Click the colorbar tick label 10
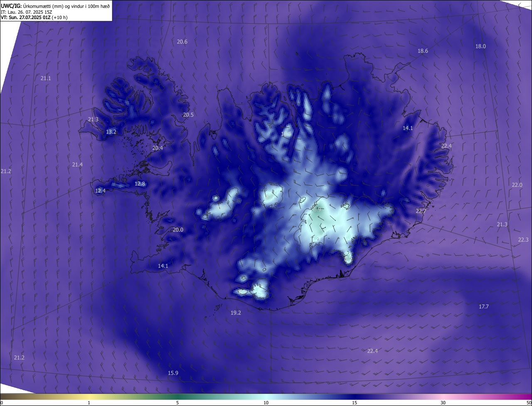Viewport: 532px width, 406px height. point(266,403)
